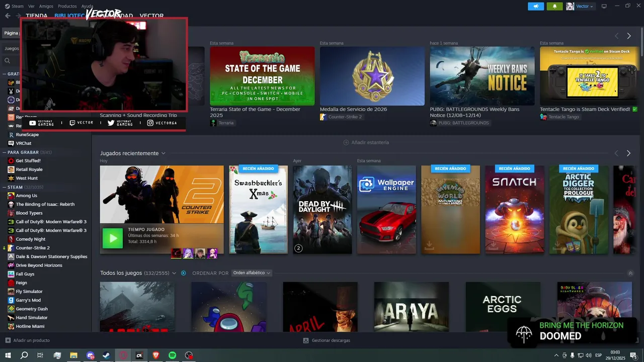This screenshot has width=644, height=362.
Task: Open the Productos menu
Action: 67,6
